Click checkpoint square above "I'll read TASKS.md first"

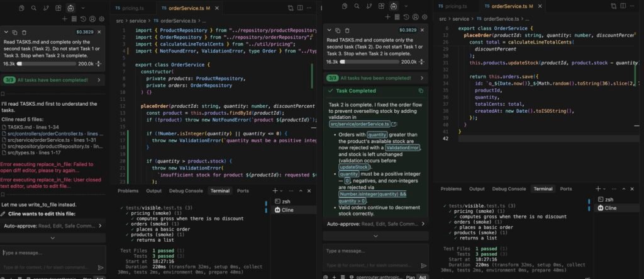click(x=3, y=94)
